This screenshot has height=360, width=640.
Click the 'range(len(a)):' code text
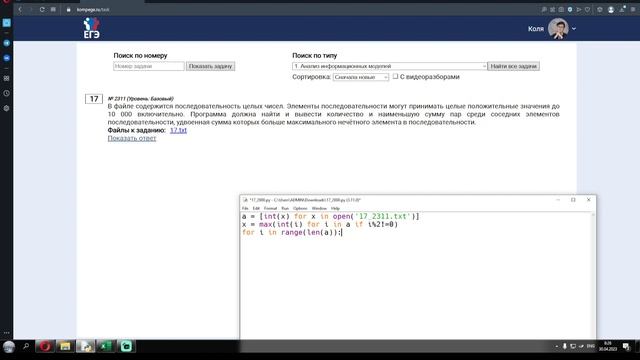pos(311,232)
